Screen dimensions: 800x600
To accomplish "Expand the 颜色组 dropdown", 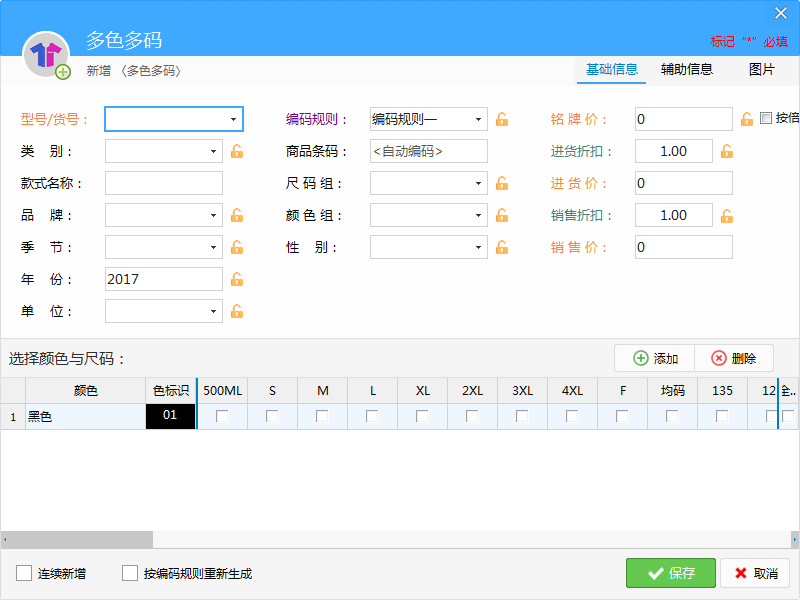I will (478, 215).
